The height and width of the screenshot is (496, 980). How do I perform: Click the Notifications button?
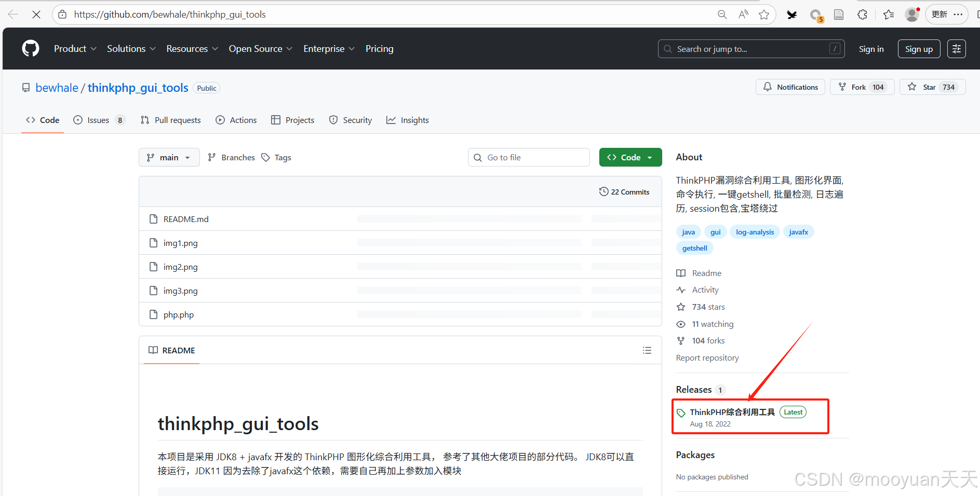point(790,87)
